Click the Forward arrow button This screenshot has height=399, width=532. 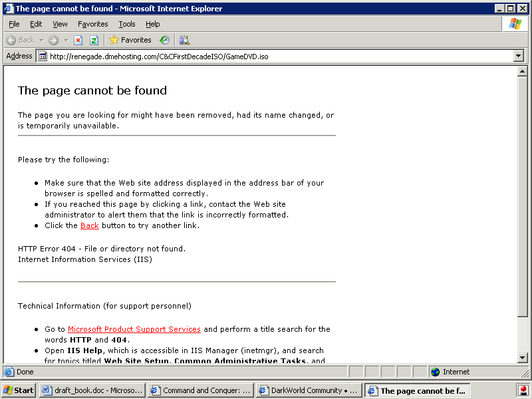click(x=54, y=40)
